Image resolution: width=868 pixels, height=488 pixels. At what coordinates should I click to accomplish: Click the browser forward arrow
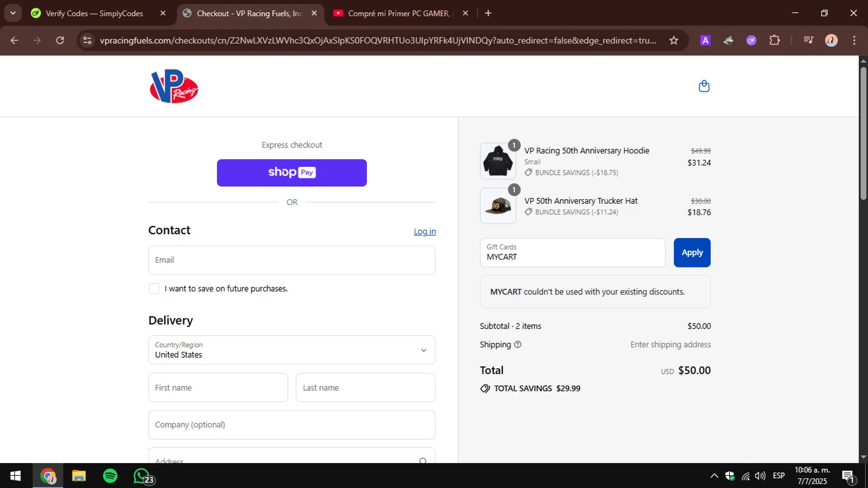[x=37, y=41]
